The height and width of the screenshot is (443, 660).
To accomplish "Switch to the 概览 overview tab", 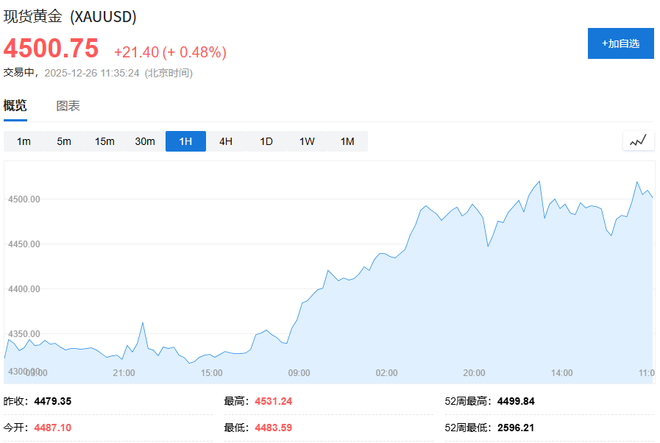I will click(15, 106).
